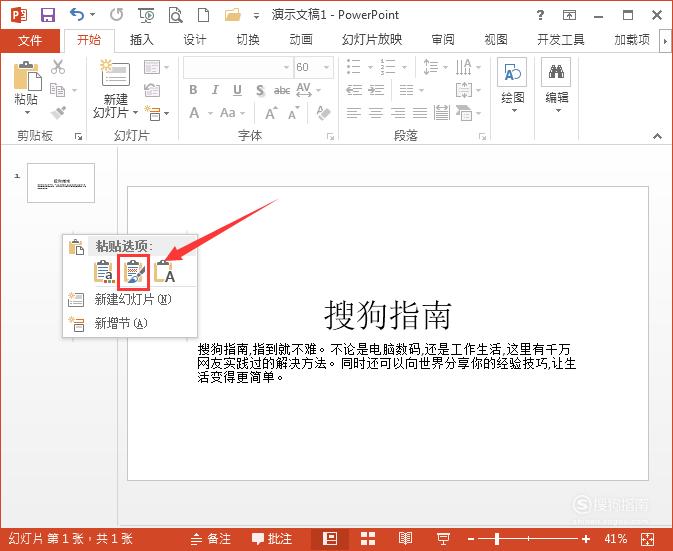Switch to the 插入 ribbon tab
This screenshot has width=673, height=551.
(142, 40)
